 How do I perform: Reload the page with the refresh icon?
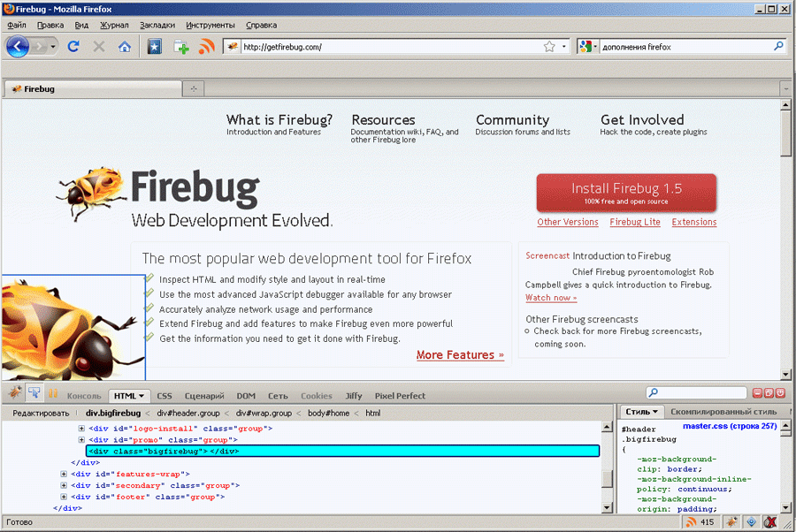(x=73, y=47)
